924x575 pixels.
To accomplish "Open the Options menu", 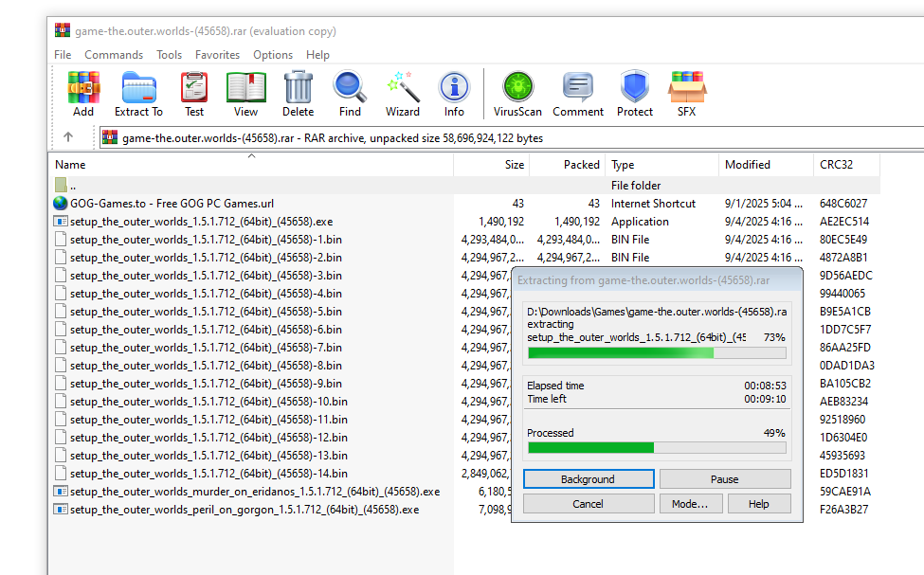I will (273, 54).
